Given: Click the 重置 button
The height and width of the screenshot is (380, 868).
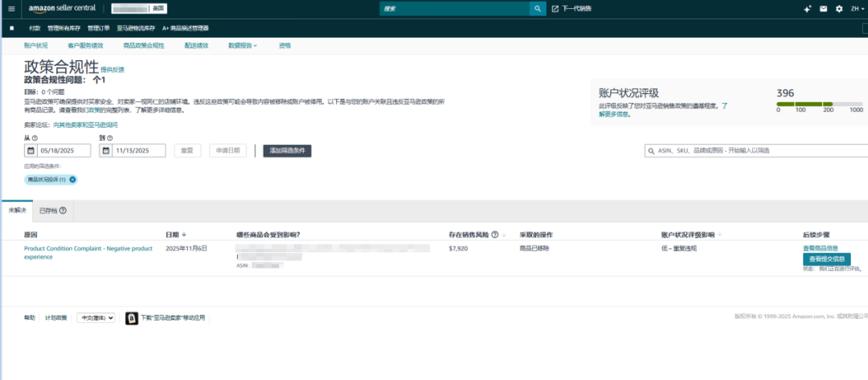Looking at the screenshot, I should 187,150.
